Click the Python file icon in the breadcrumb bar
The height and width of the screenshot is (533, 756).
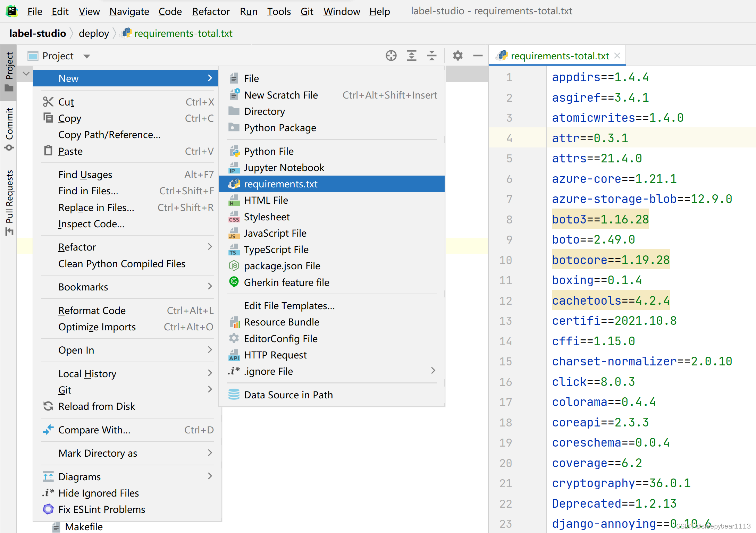coord(126,33)
